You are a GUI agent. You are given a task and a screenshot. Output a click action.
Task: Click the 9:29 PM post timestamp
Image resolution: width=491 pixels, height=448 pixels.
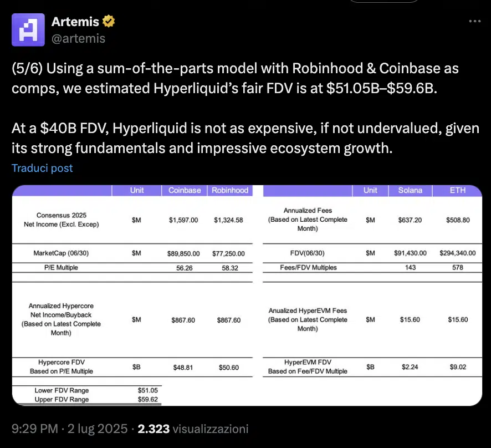[34, 429]
